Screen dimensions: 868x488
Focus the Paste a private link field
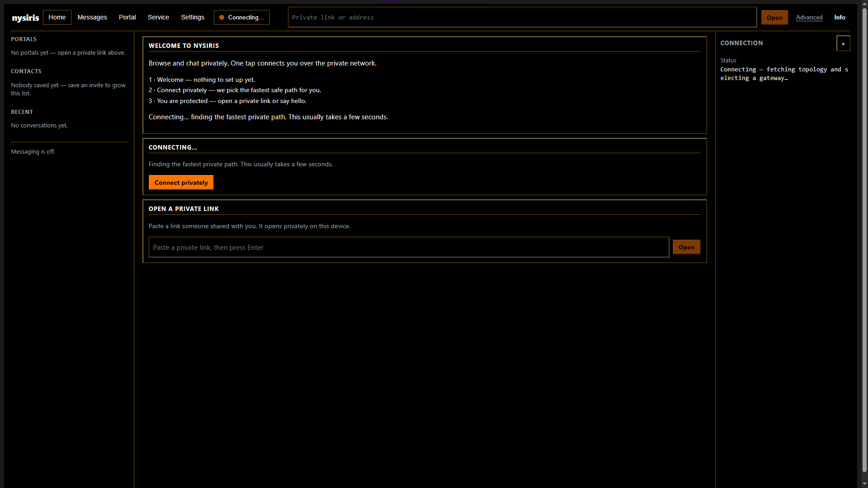409,247
